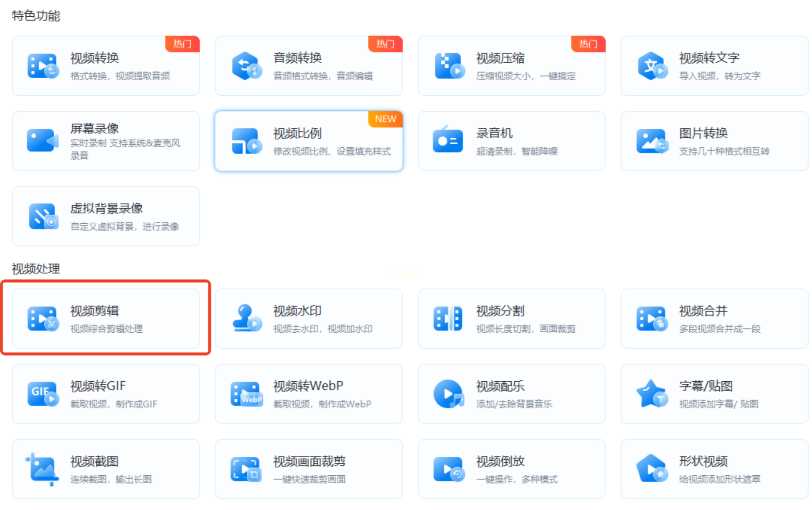This screenshot has height=510, width=812.
Task: Open the 虚拟背景录像 icon
Action: pyautogui.click(x=43, y=216)
